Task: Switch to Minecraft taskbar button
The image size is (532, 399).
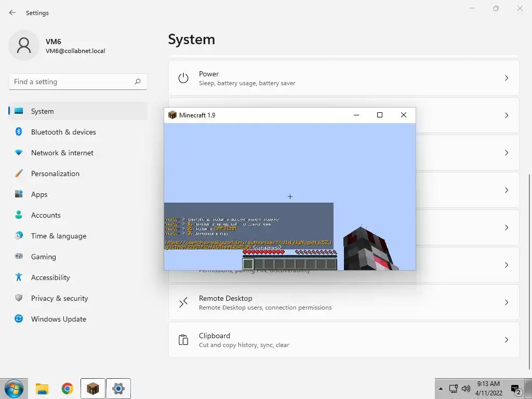Action: tap(92, 389)
